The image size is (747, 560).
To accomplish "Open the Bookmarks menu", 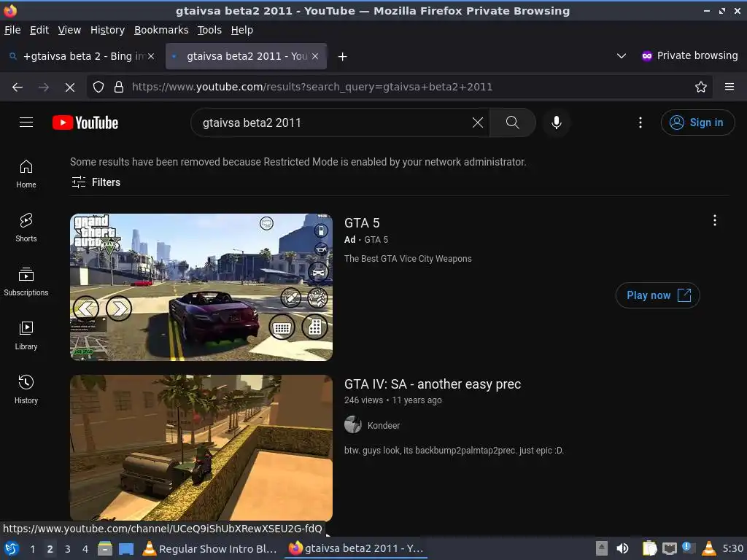I will click(161, 30).
